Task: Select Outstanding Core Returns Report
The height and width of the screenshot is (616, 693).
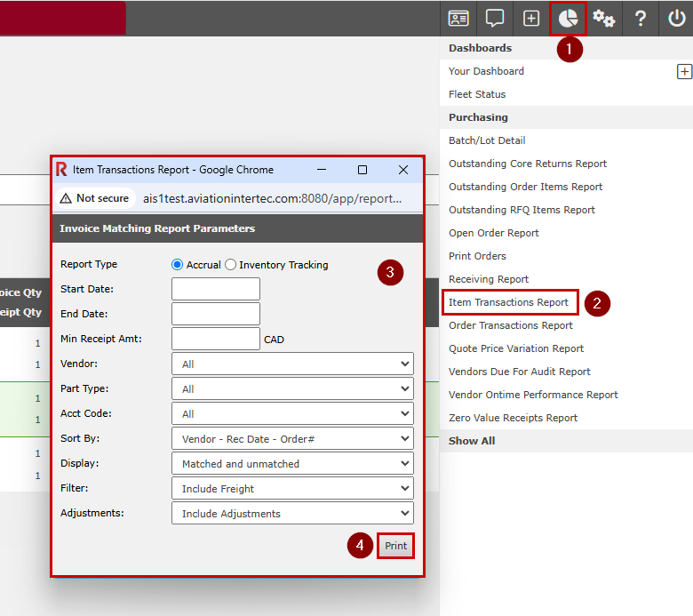Action: click(528, 164)
